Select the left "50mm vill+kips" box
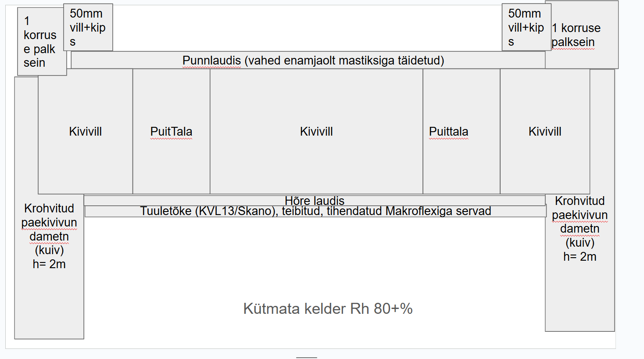The width and height of the screenshot is (644, 359). click(x=88, y=27)
